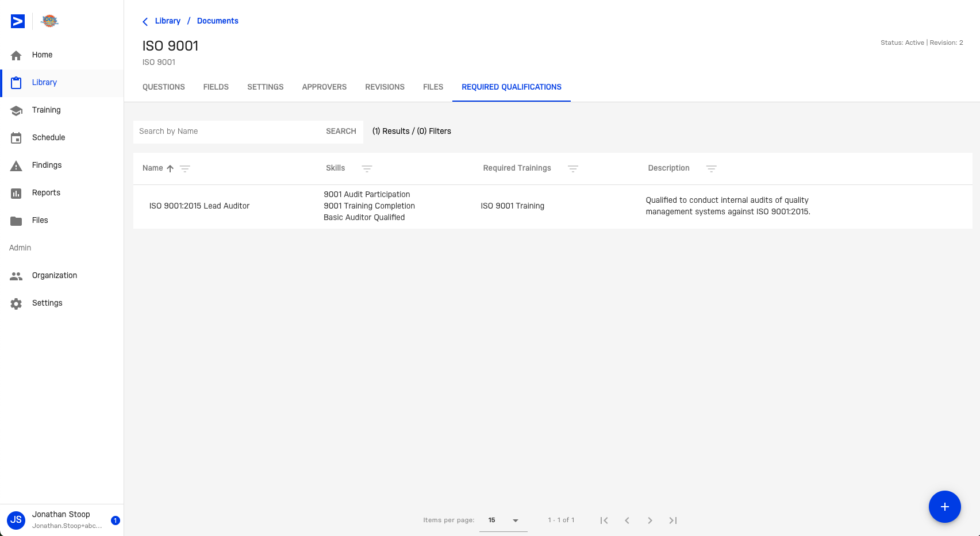
Task: Click the Required Trainings column header
Action: tap(517, 168)
